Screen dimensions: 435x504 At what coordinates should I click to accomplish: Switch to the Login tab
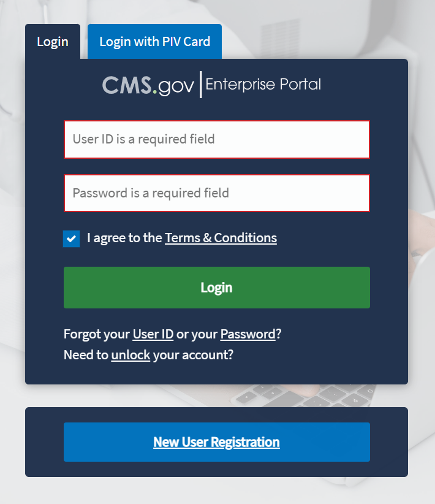pos(53,42)
